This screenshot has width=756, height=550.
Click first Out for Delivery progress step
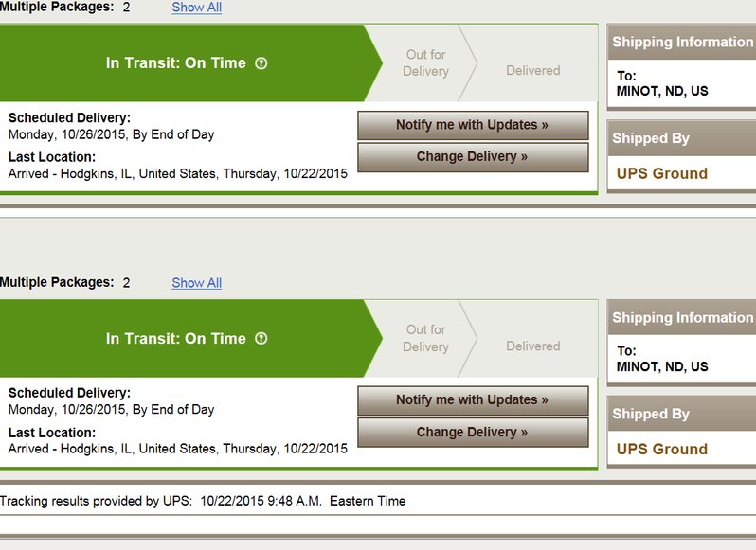[x=425, y=63]
